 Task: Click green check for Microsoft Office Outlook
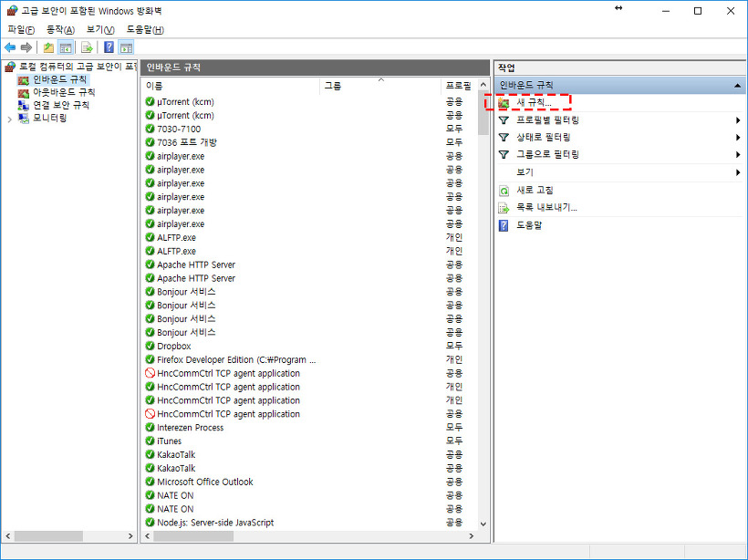(x=150, y=482)
